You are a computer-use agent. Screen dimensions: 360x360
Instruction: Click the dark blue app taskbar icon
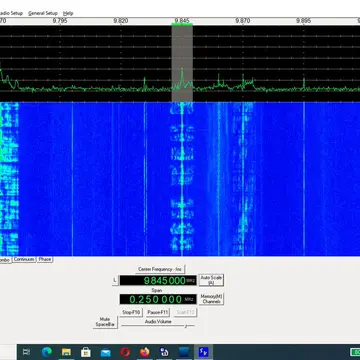[x=184, y=352]
